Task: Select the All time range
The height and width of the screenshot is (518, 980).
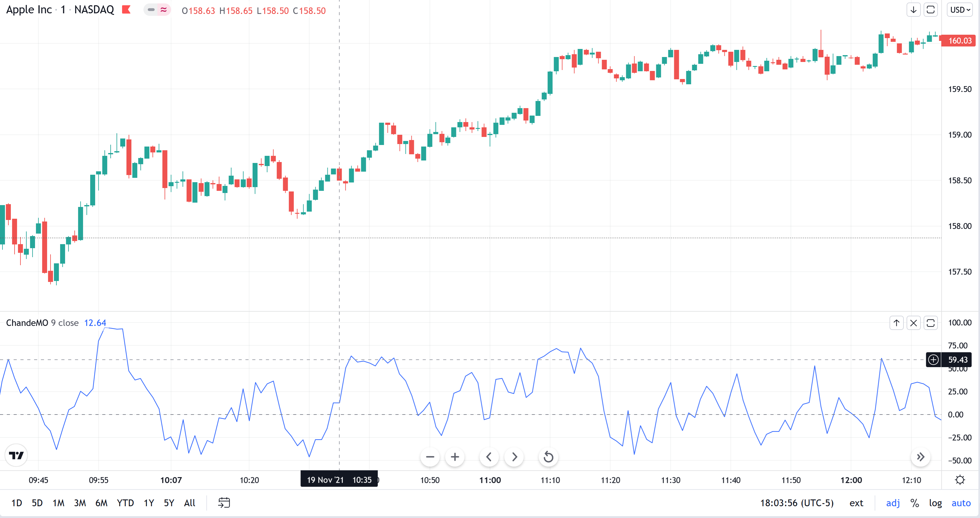Action: click(189, 503)
